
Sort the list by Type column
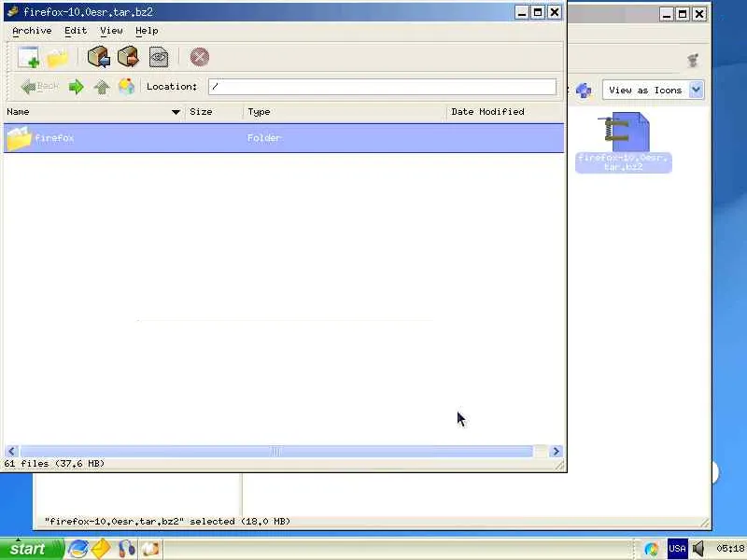pyautogui.click(x=345, y=112)
